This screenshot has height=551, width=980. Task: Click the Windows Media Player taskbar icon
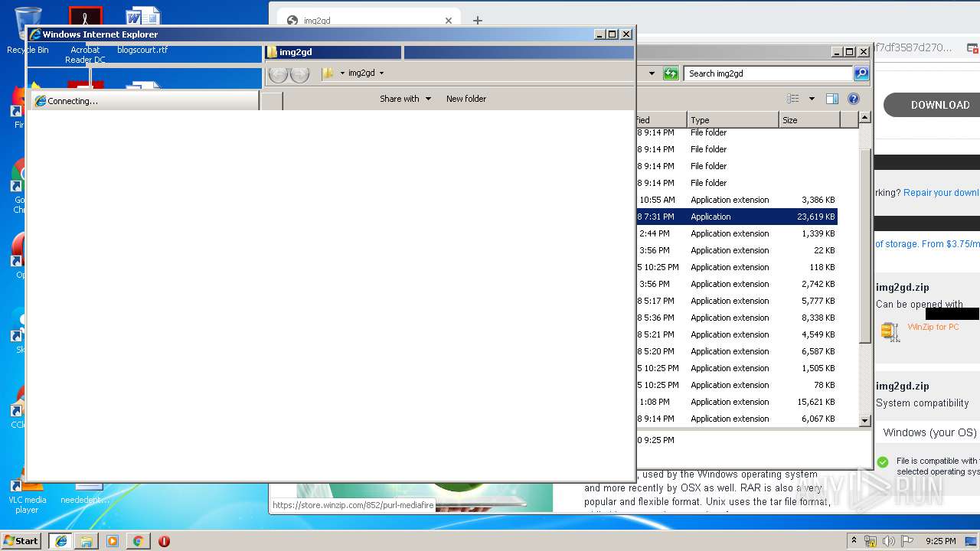click(113, 541)
